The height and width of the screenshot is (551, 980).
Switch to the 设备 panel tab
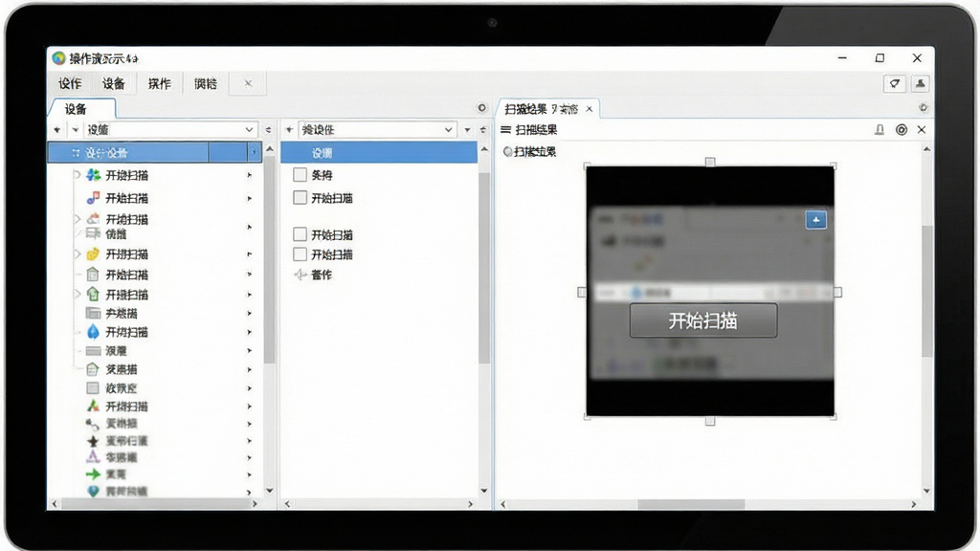[81, 109]
